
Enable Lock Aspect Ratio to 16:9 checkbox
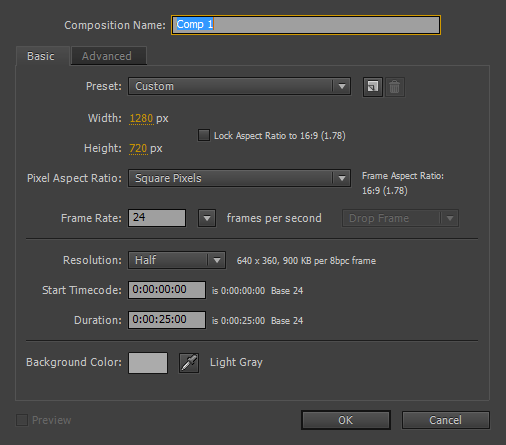click(204, 135)
